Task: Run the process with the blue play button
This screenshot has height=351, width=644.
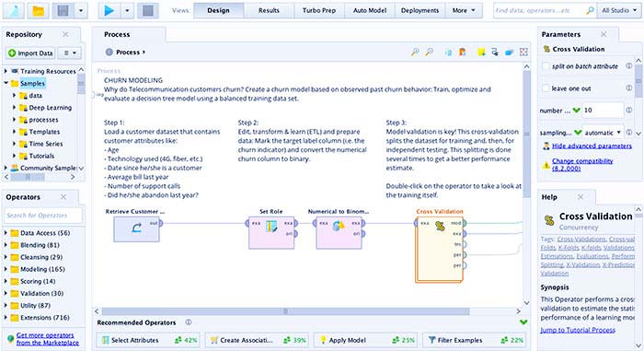Action: point(109,10)
